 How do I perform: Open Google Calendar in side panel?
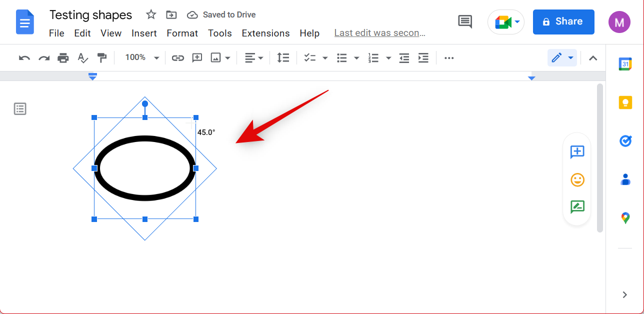click(x=625, y=64)
